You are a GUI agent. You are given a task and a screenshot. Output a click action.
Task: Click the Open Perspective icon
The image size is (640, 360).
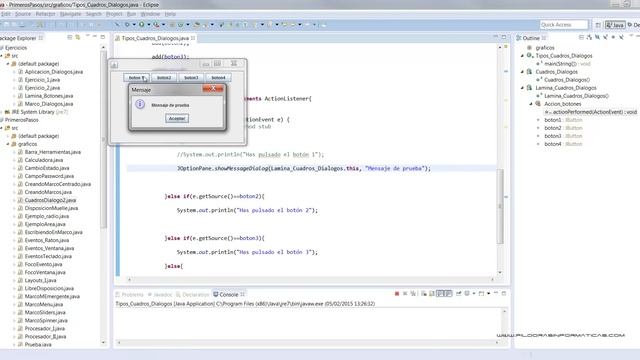click(x=598, y=25)
